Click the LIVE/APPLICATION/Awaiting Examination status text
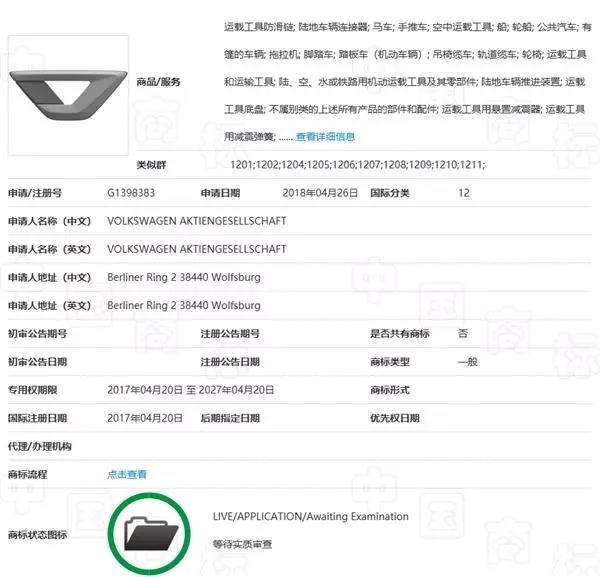This screenshot has width=600, height=577. click(311, 517)
